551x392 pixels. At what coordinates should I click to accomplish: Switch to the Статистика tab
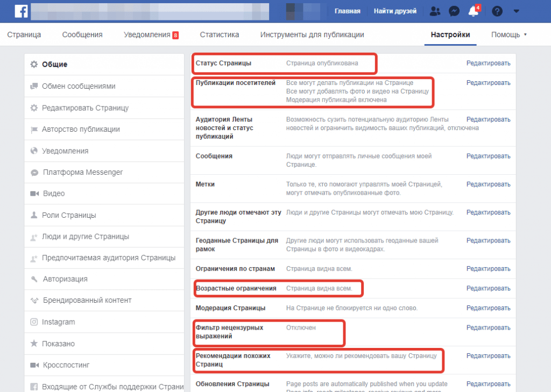point(219,35)
